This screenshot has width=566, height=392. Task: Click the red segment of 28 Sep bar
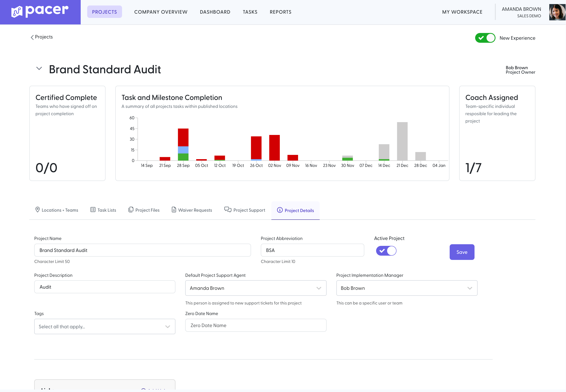(183, 137)
